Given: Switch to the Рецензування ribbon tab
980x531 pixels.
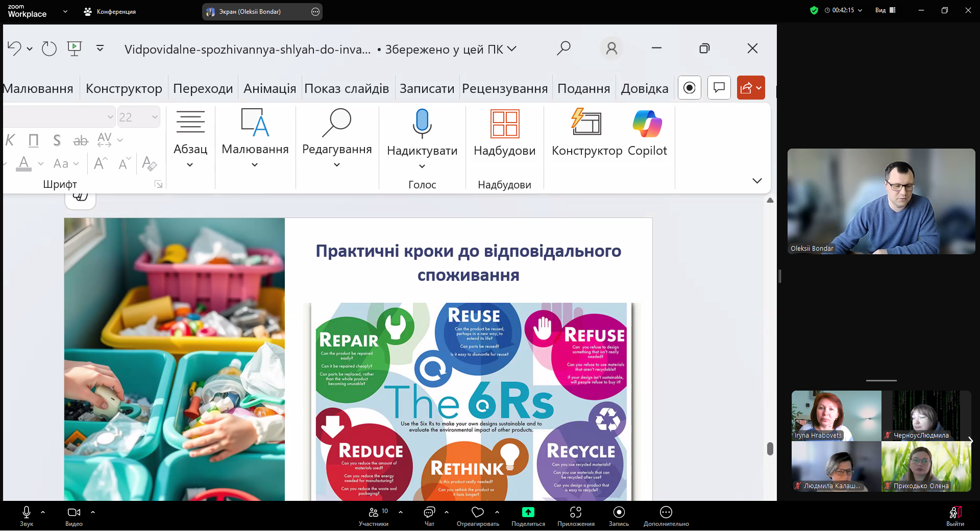Looking at the screenshot, I should coord(505,88).
